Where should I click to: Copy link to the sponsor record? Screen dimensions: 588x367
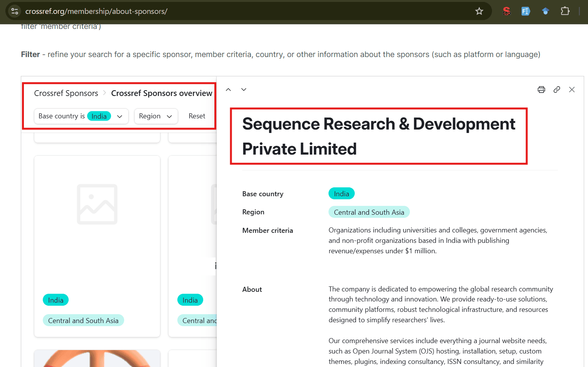point(557,89)
